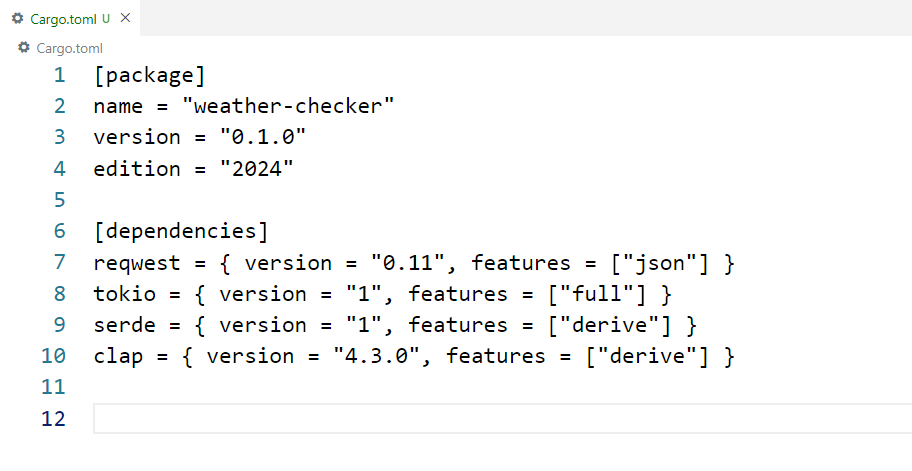Place cursor on the [package] header

[x=149, y=76]
